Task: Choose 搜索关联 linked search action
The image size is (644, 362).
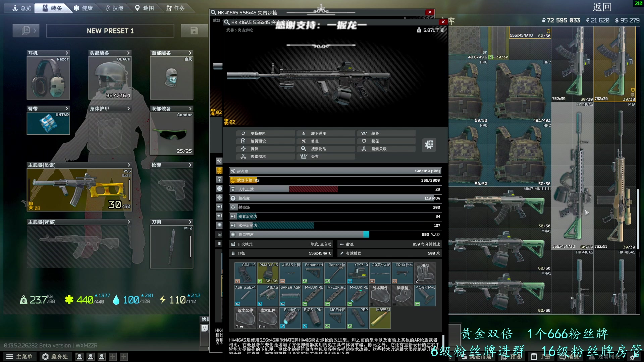Action: click(x=386, y=149)
